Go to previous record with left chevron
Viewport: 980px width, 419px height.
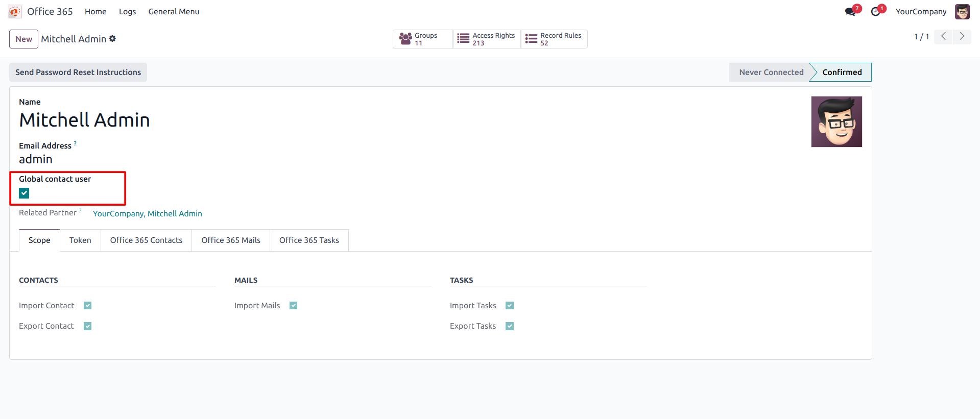point(943,36)
